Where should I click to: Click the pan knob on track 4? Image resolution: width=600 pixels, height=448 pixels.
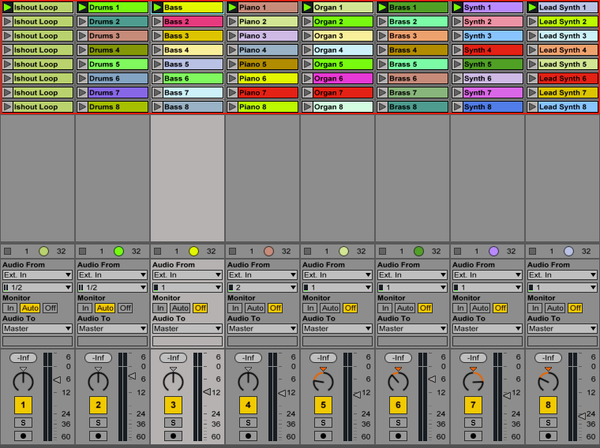(248, 380)
